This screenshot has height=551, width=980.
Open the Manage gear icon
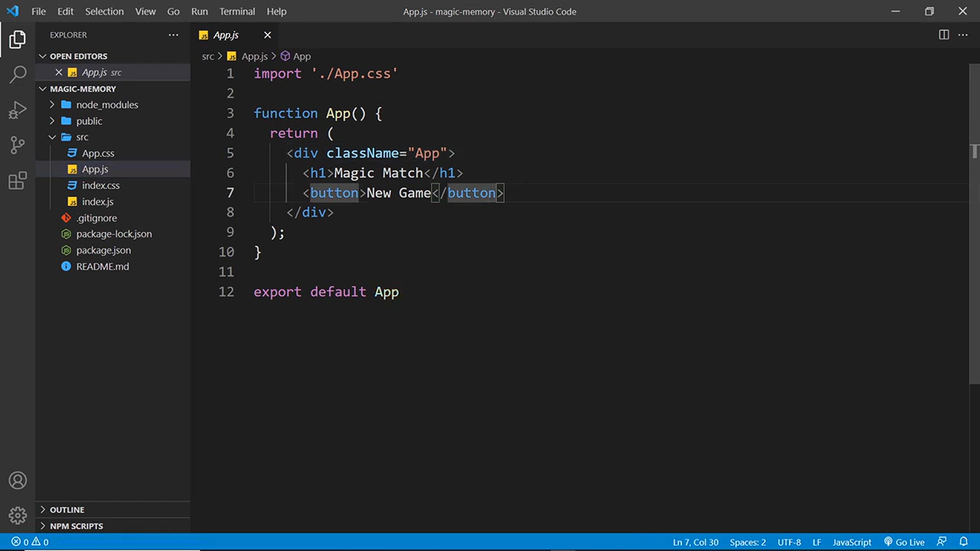(17, 515)
